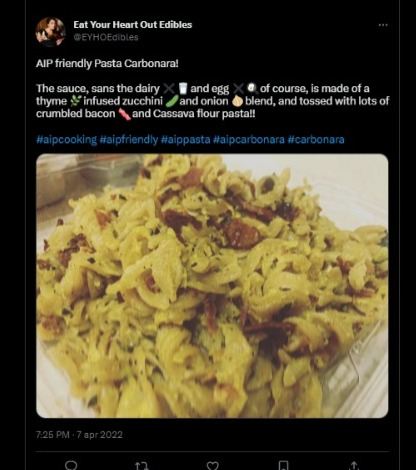
Task: Click the onion emoji in the tweet
Action: coord(237,101)
